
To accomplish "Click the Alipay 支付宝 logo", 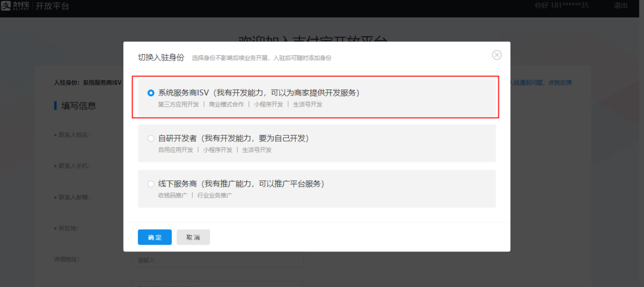I will [x=15, y=6].
